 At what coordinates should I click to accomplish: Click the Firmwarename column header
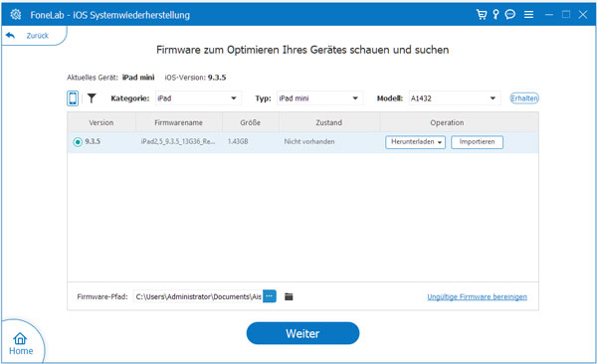pyautogui.click(x=178, y=122)
